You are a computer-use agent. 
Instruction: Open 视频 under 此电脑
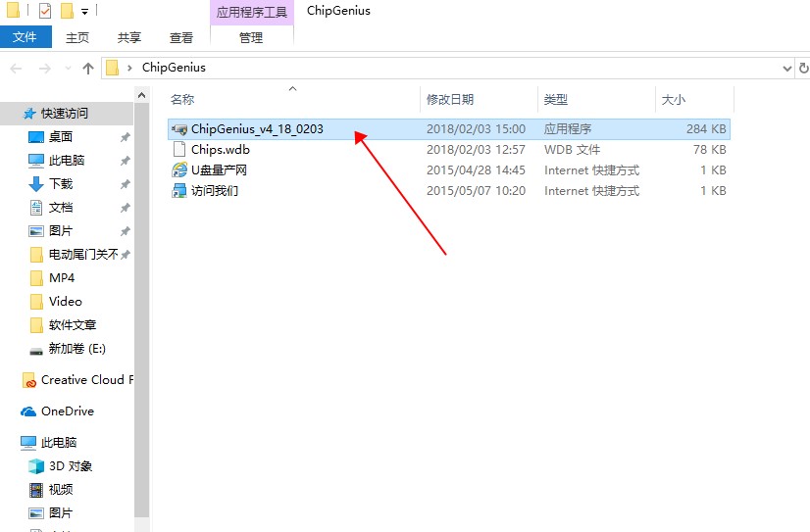[x=61, y=489]
